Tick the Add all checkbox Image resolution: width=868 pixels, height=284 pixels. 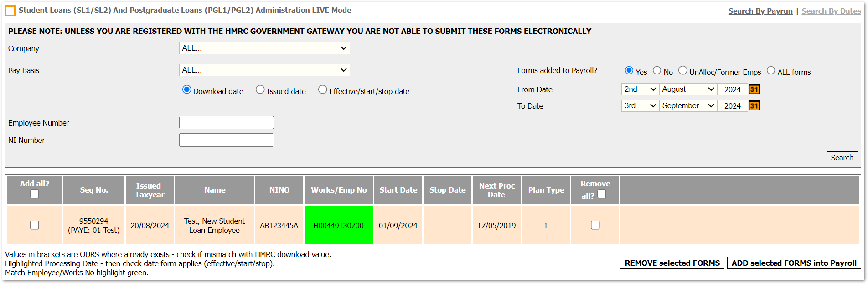tap(35, 194)
